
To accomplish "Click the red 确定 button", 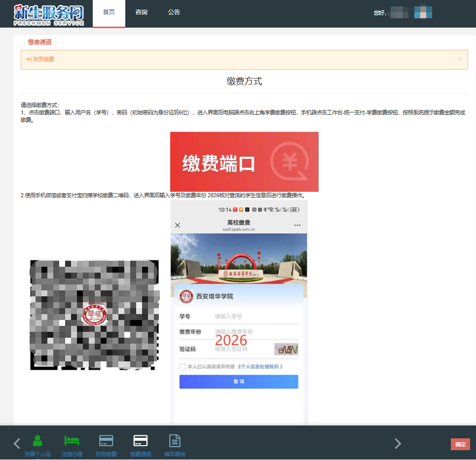I will point(460,444).
